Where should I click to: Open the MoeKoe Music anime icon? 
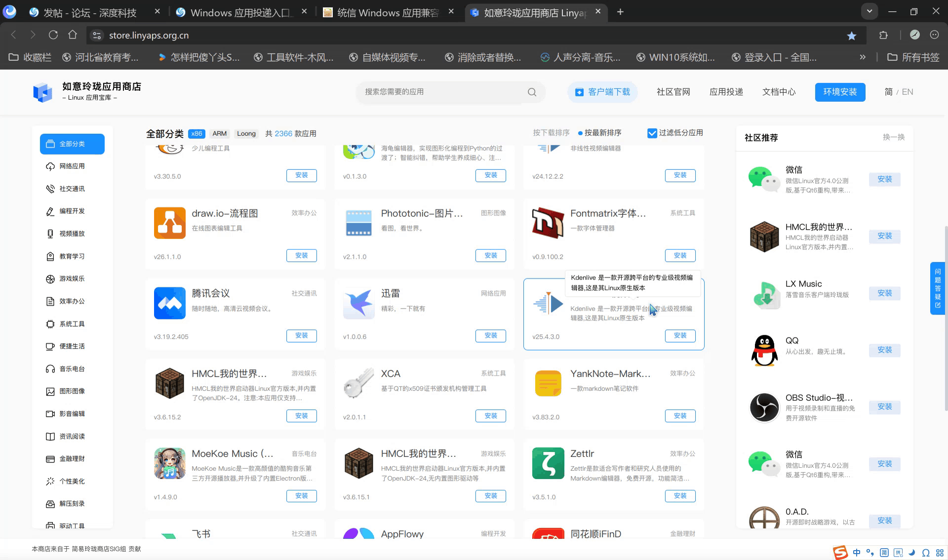click(x=169, y=463)
